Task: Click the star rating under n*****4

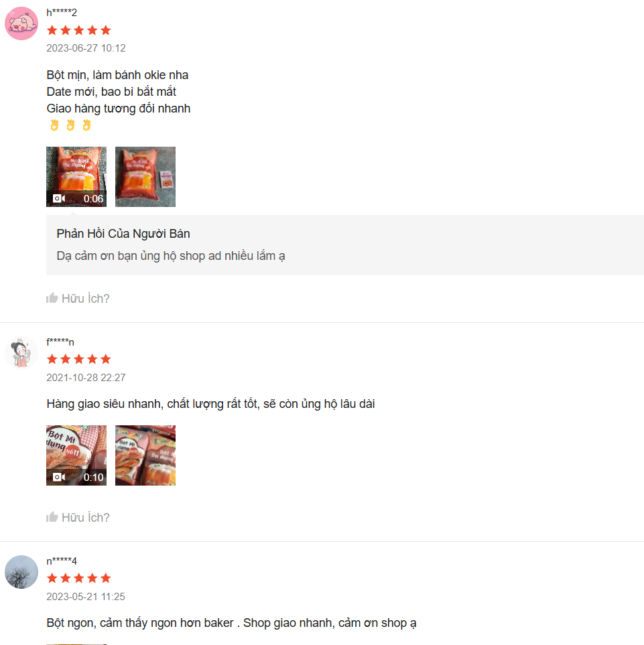Action: pos(79,578)
